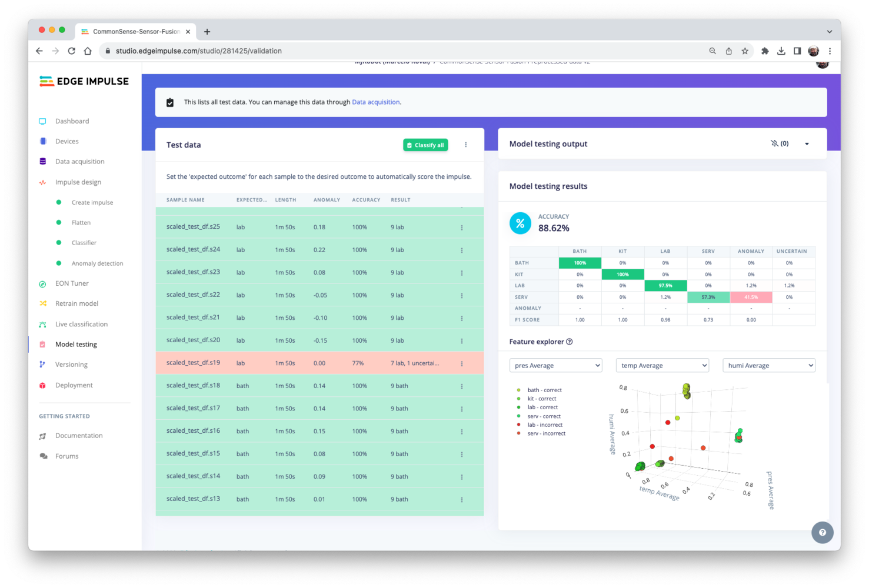The width and height of the screenshot is (869, 588).
Task: Open the Forums link
Action: tap(66, 456)
